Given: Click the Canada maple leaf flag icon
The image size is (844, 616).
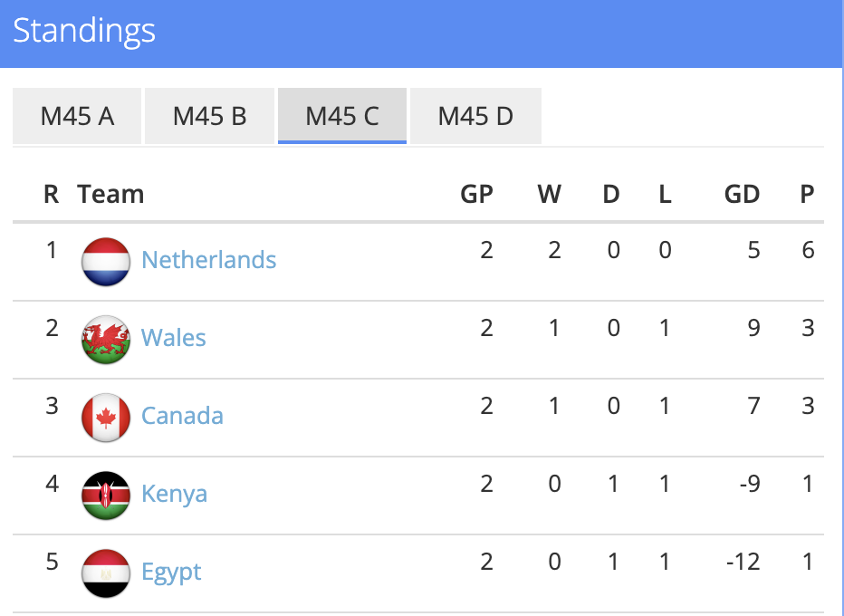Looking at the screenshot, I should pyautogui.click(x=105, y=418).
